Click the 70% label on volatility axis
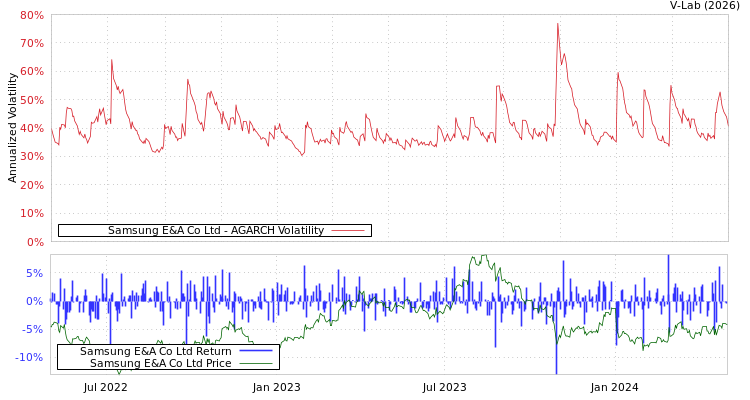 point(31,44)
